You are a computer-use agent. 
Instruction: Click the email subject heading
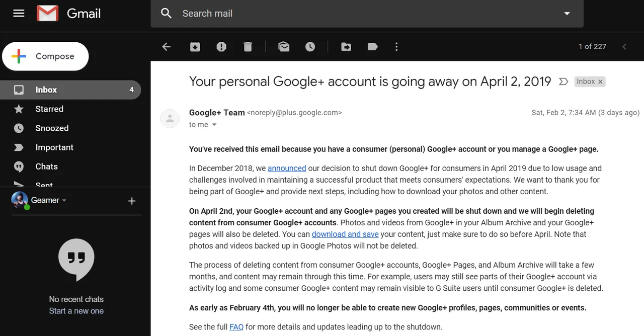click(370, 81)
